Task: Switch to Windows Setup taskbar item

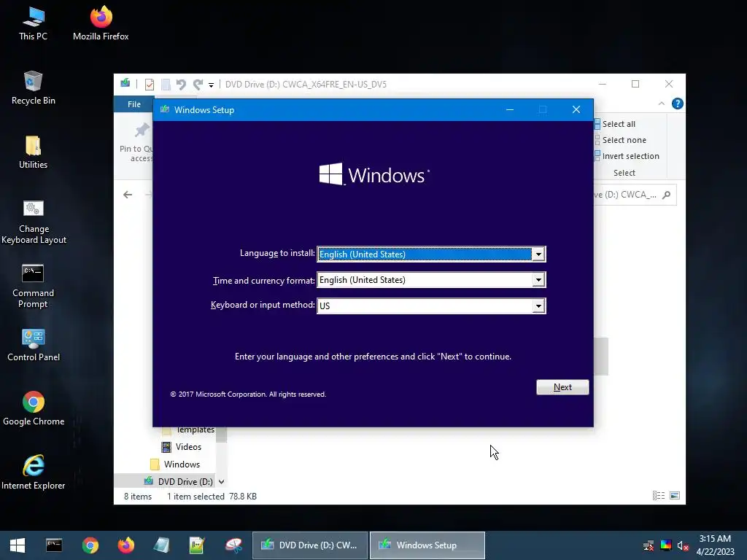Action: [x=427, y=545]
